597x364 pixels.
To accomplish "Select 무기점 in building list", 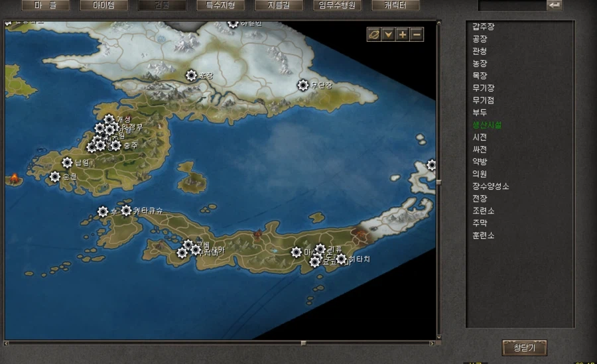I will [484, 100].
